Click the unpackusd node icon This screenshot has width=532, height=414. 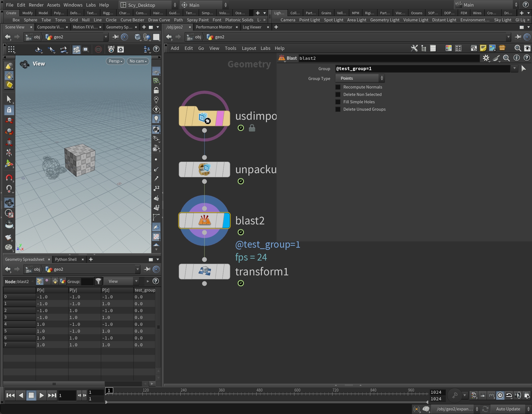[x=204, y=169]
